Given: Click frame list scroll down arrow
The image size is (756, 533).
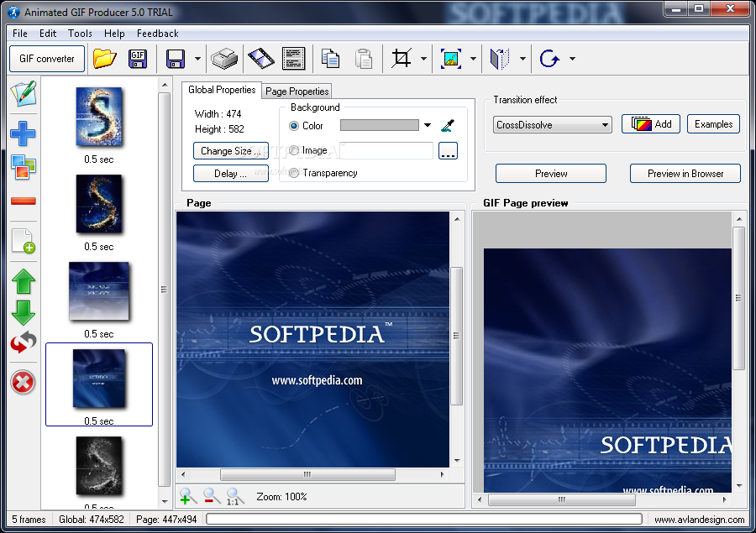Looking at the screenshot, I should 165,502.
